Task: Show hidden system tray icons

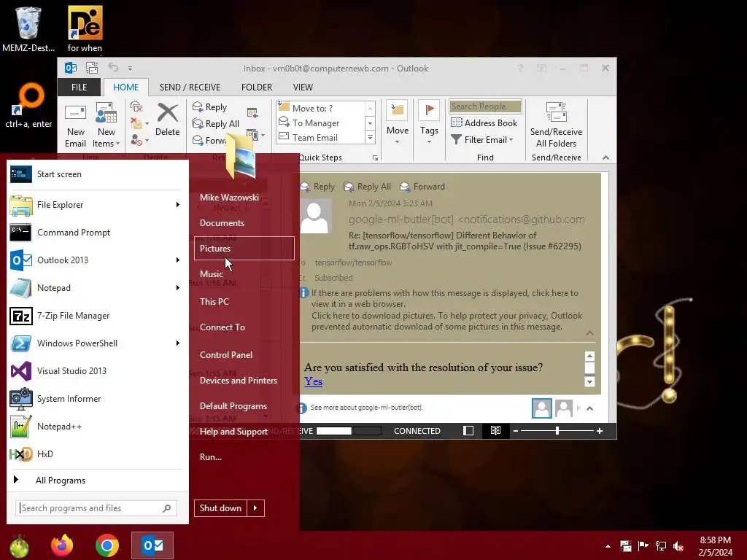Action: (608, 546)
